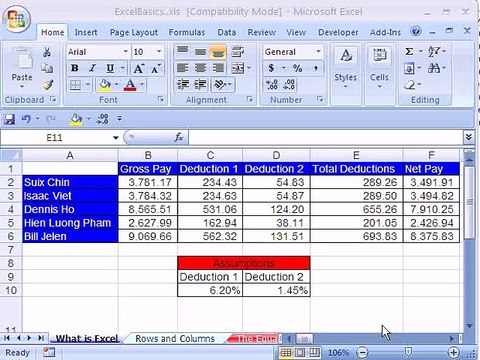Viewport: 480px width, 360px height.
Task: Increase font size with Grow Font
Action: click(x=139, y=68)
